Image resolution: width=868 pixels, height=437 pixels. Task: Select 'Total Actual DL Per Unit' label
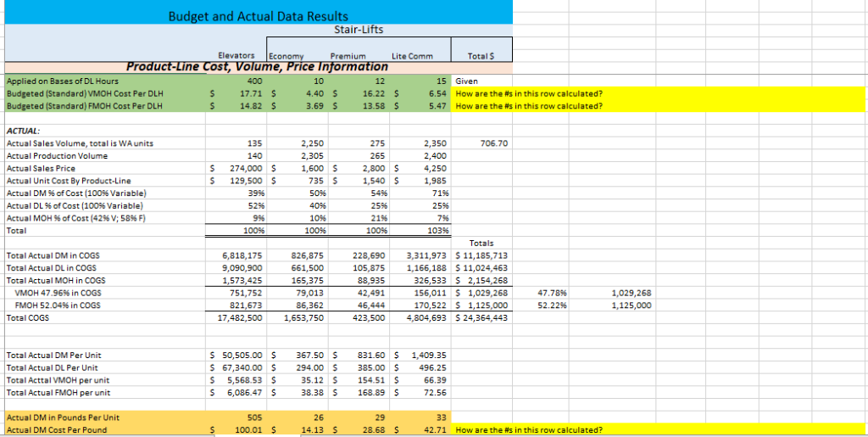pos(53,367)
